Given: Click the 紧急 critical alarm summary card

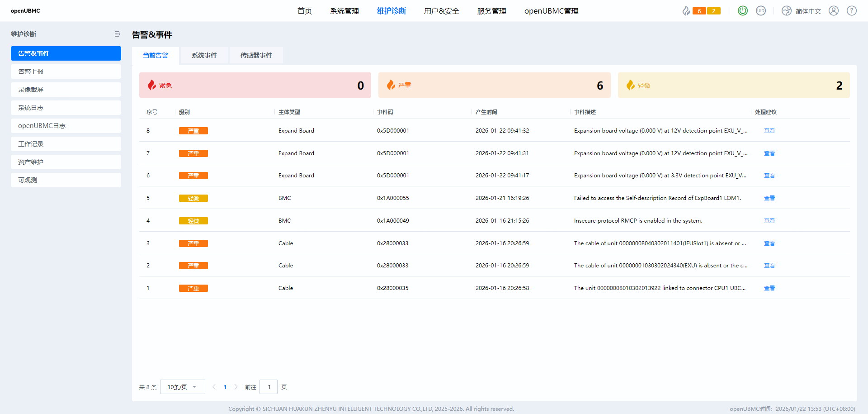Looking at the screenshot, I should coord(255,85).
